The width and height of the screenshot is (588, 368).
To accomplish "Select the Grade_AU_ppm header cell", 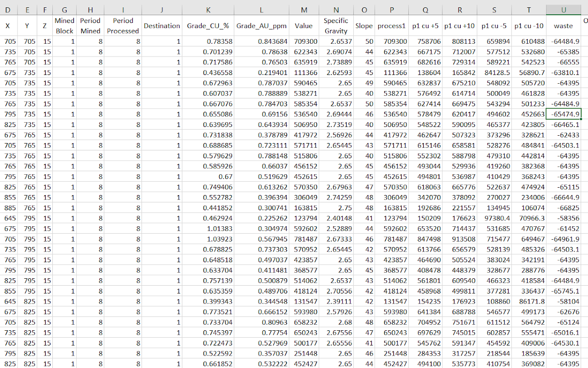I will 261,26.
